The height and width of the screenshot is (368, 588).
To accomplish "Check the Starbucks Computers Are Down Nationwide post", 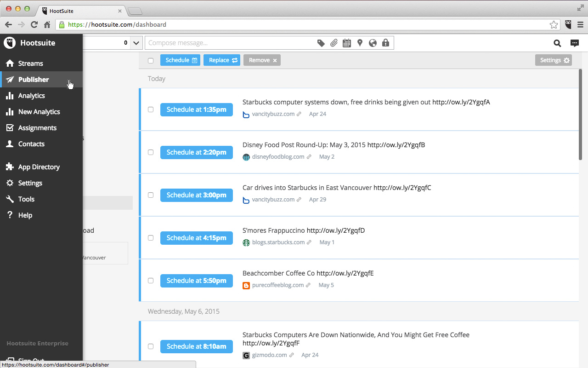I will (151, 346).
